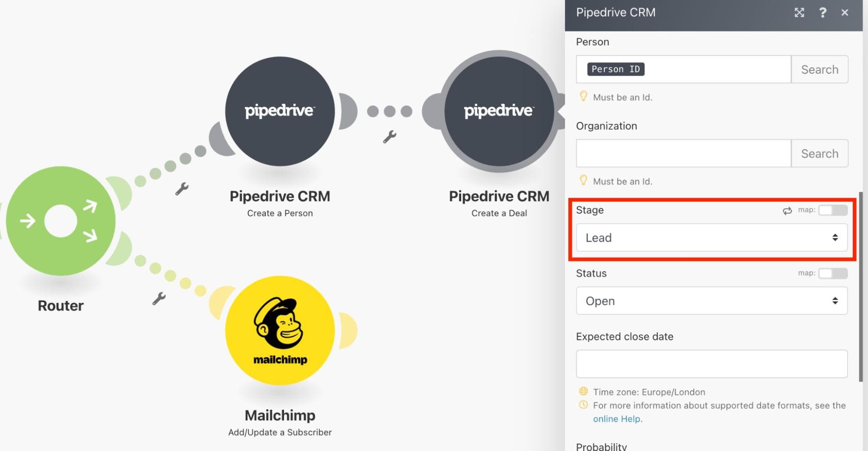Open help for the Pipedrive CRM panel
The image size is (868, 451).
pyautogui.click(x=822, y=13)
